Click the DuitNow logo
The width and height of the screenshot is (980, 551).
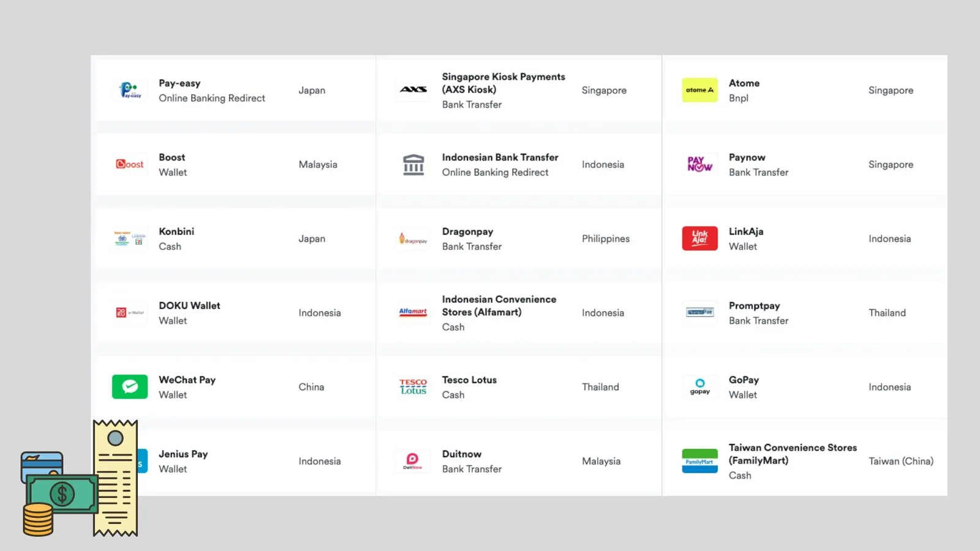[x=413, y=461]
